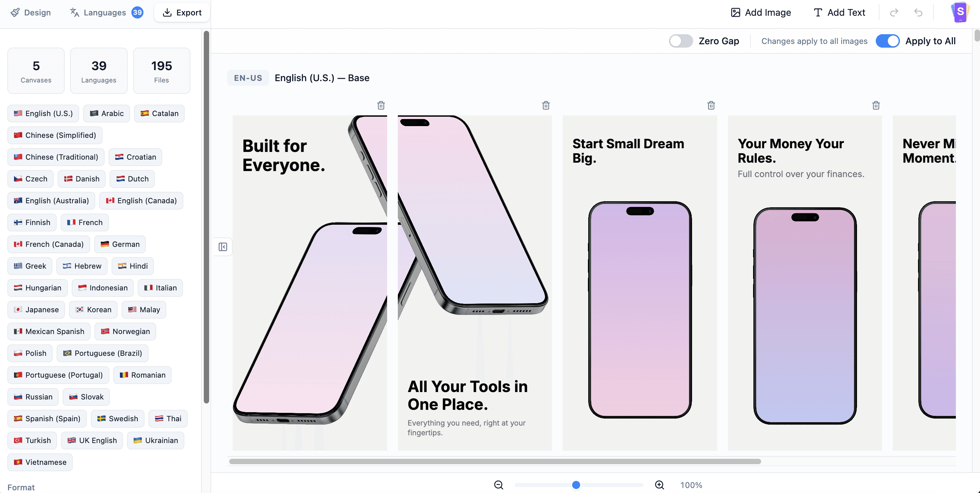Open the Design tab
This screenshot has height=493, width=980.
coord(31,12)
